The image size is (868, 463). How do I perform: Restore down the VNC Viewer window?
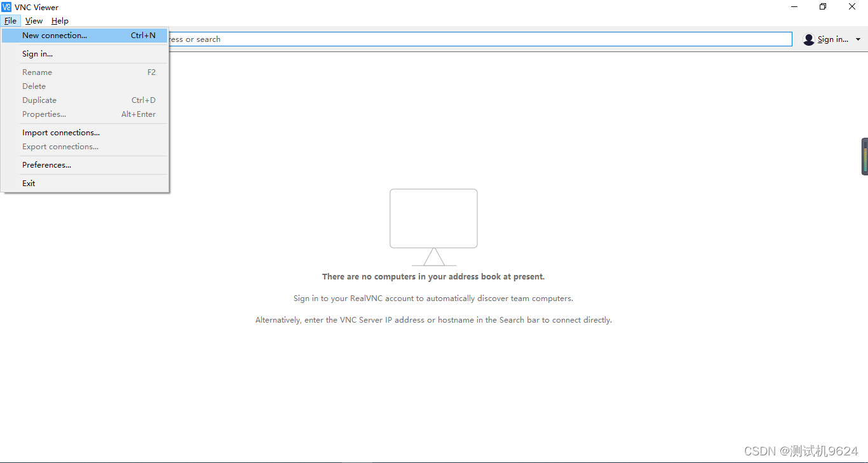pyautogui.click(x=823, y=7)
